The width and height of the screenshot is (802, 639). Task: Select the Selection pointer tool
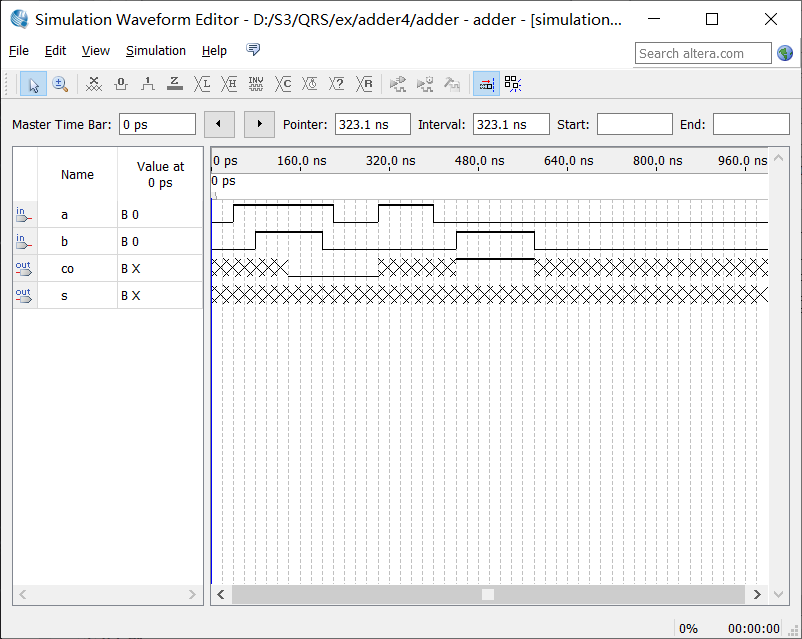pyautogui.click(x=33, y=84)
